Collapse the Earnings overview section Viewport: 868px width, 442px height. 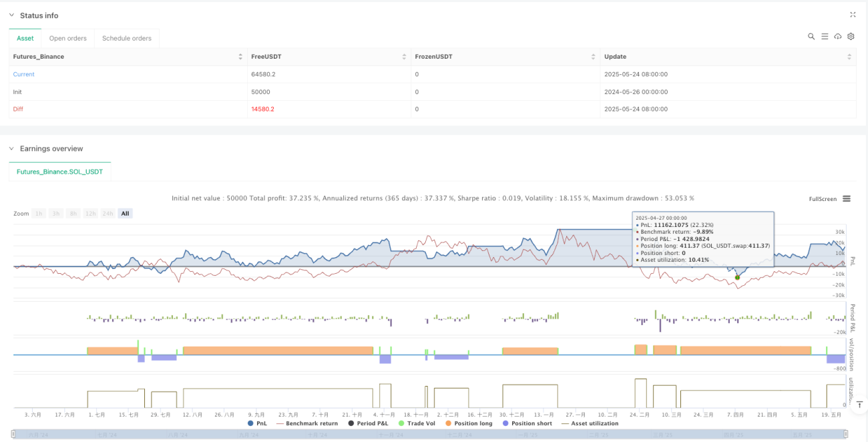pyautogui.click(x=11, y=148)
